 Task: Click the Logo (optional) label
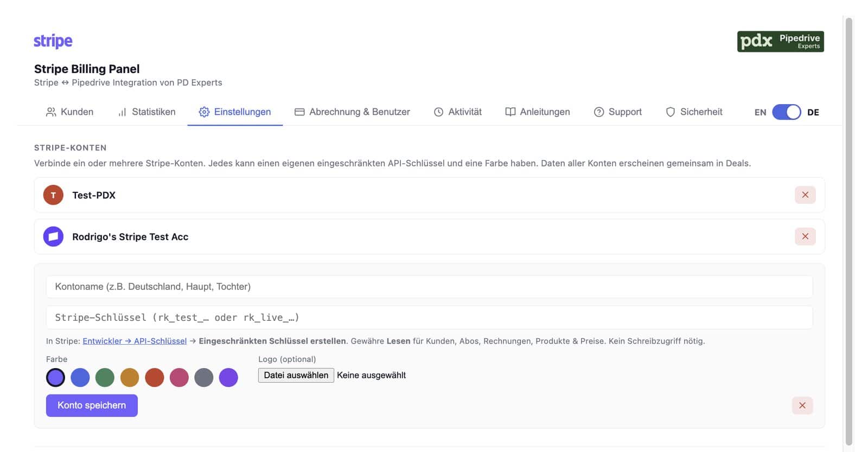tap(287, 359)
